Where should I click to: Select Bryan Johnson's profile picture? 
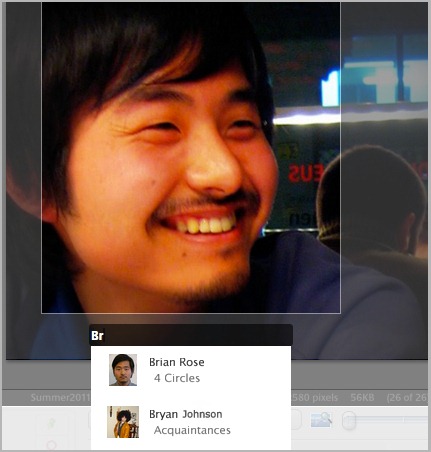123,422
